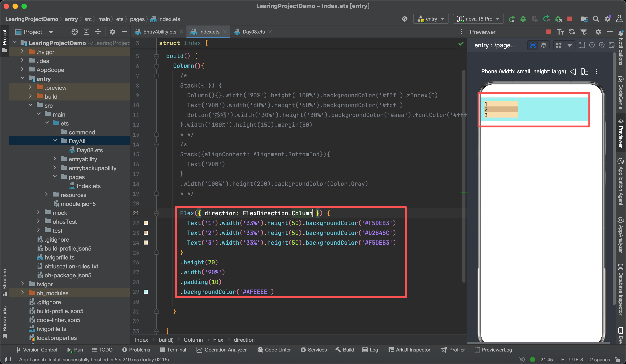Click the multi-device phone icon in previewer
This screenshot has width=626, height=364.
[584, 71]
